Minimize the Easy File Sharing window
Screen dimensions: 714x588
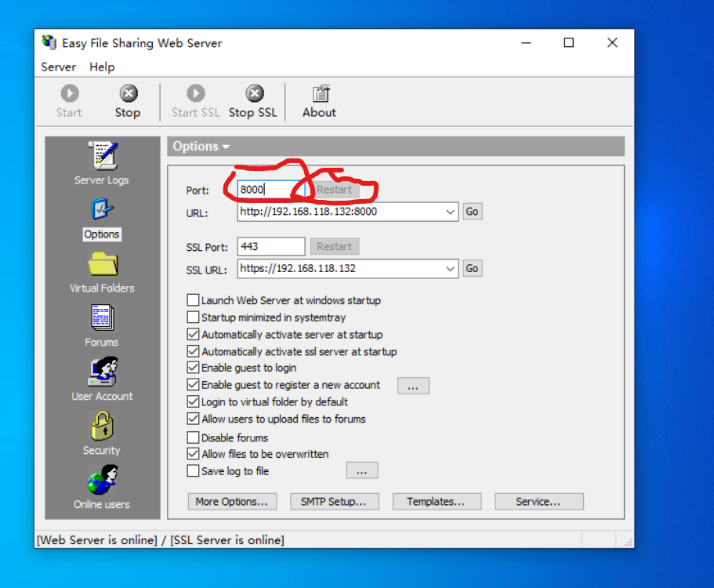[527, 43]
